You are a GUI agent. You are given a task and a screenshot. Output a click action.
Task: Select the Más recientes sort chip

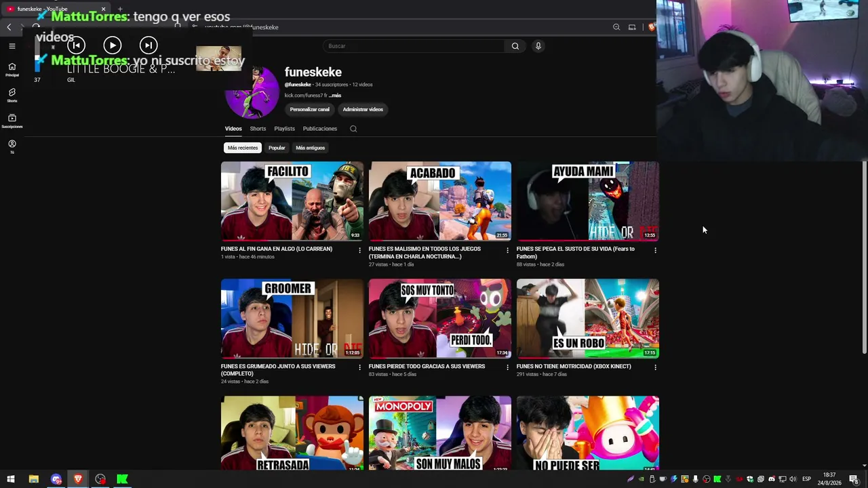(x=243, y=148)
